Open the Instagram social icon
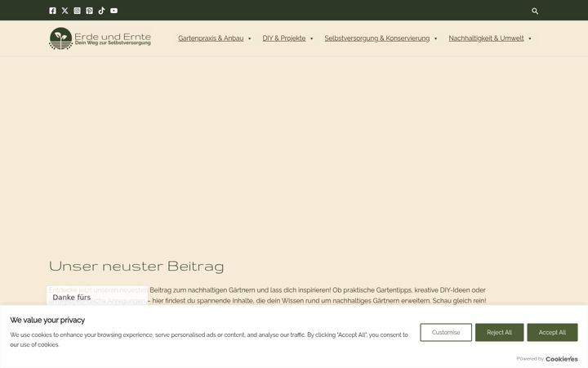Screen dimensions: 588x368 click(x=78, y=11)
